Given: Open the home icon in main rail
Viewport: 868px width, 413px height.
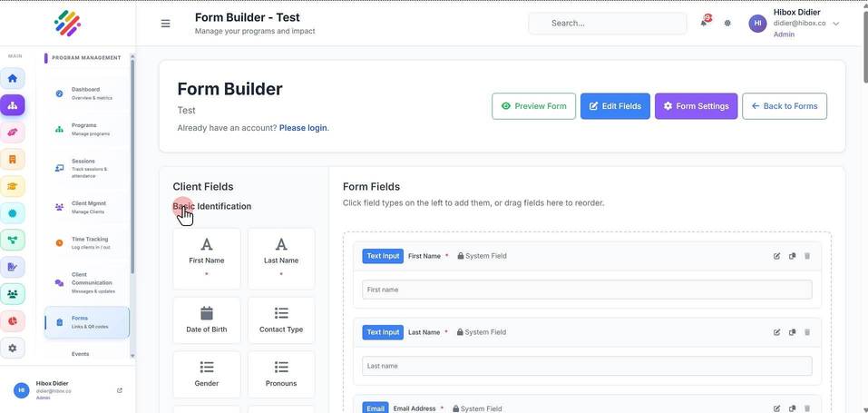Looking at the screenshot, I should tap(12, 78).
